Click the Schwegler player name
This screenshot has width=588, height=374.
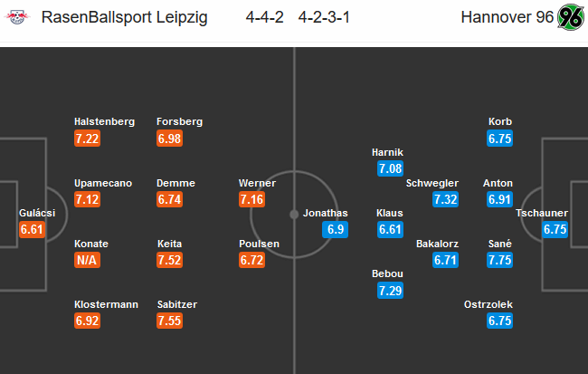coord(432,183)
